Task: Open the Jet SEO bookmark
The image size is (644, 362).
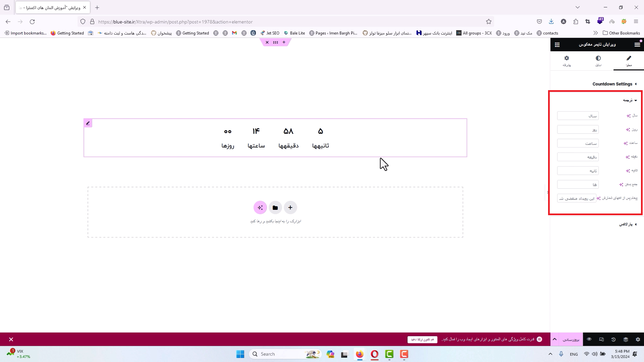Action: 270,33
